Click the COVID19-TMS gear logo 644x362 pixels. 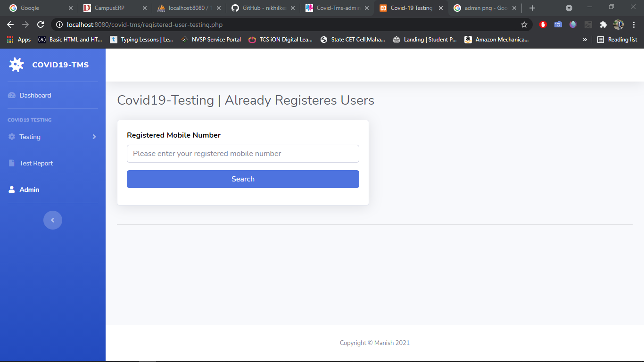[x=16, y=65]
